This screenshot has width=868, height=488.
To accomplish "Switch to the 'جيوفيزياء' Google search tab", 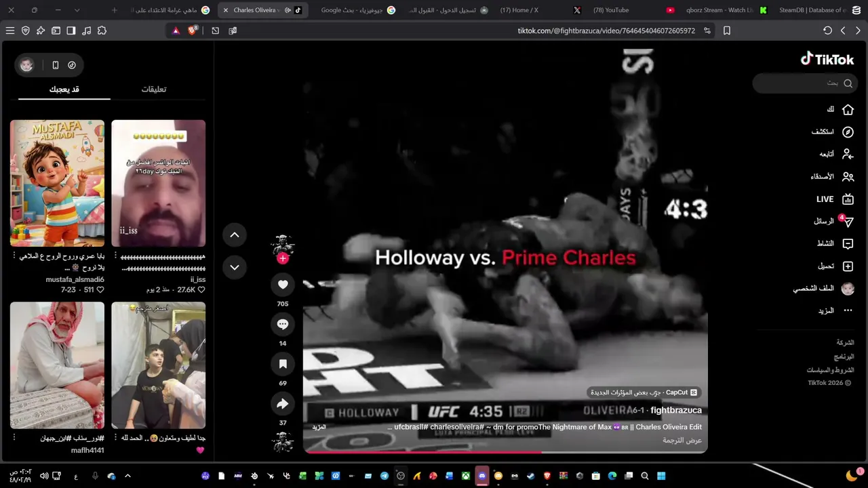I will click(357, 10).
